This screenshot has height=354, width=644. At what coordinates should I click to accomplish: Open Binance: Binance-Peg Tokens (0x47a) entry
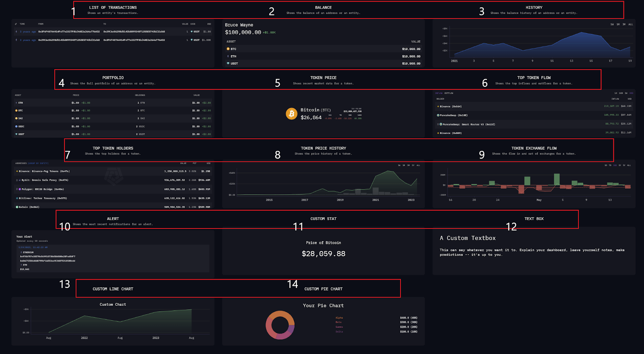coord(44,171)
